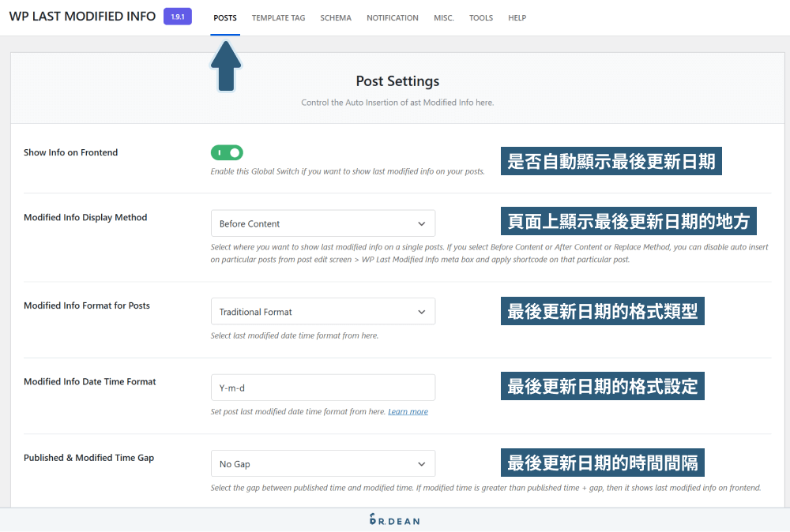The width and height of the screenshot is (790, 532).
Task: Follow the Learn more link
Action: (408, 412)
